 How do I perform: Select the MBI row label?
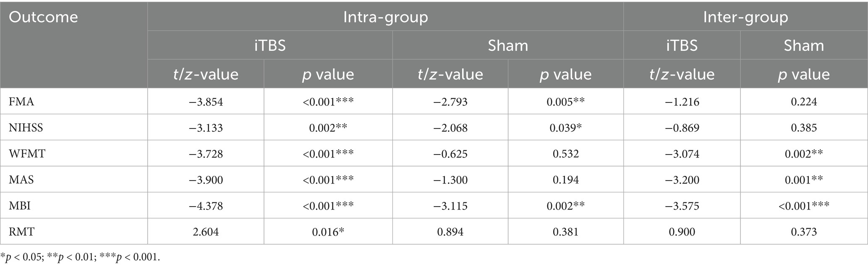[20, 206]
